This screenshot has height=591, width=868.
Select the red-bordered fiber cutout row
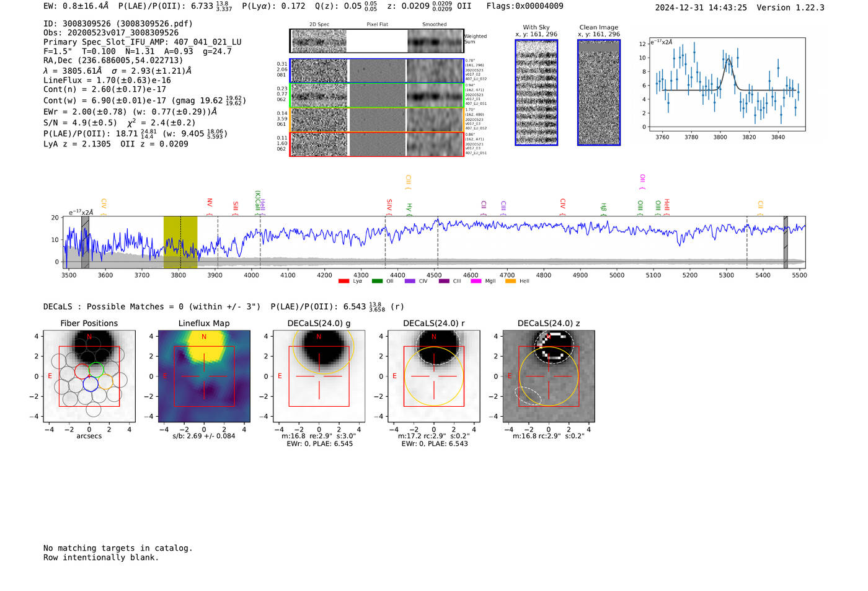(377, 144)
